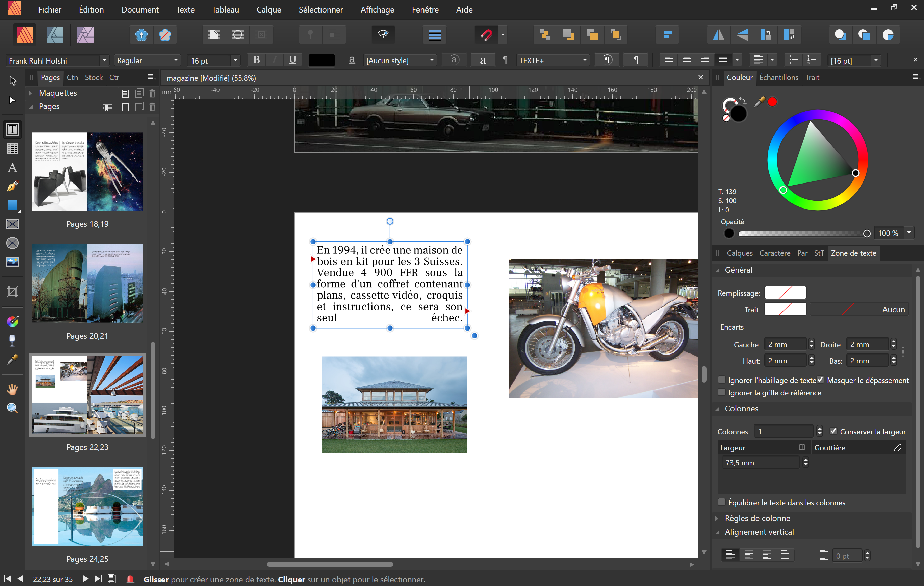Add pages icon in Pages row

click(x=125, y=107)
